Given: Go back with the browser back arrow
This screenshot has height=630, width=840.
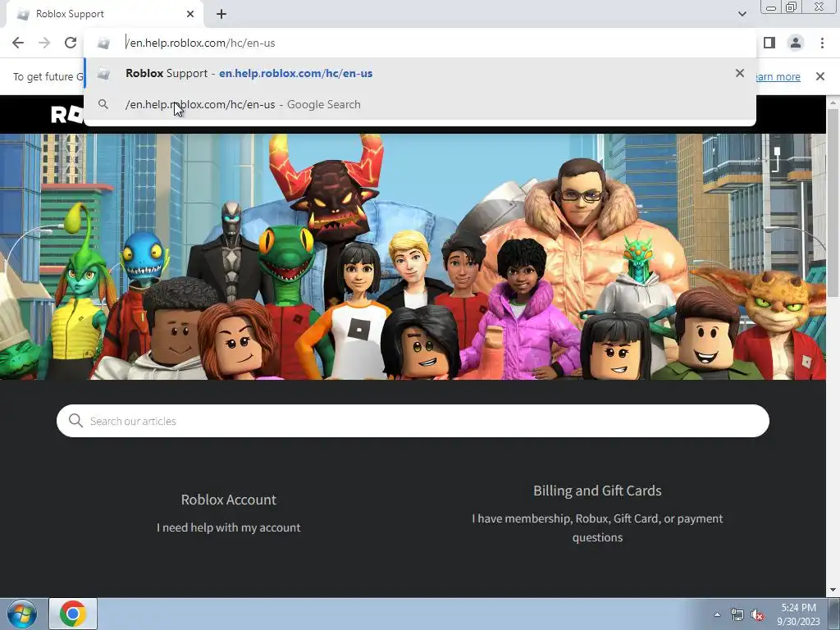Looking at the screenshot, I should 18,43.
